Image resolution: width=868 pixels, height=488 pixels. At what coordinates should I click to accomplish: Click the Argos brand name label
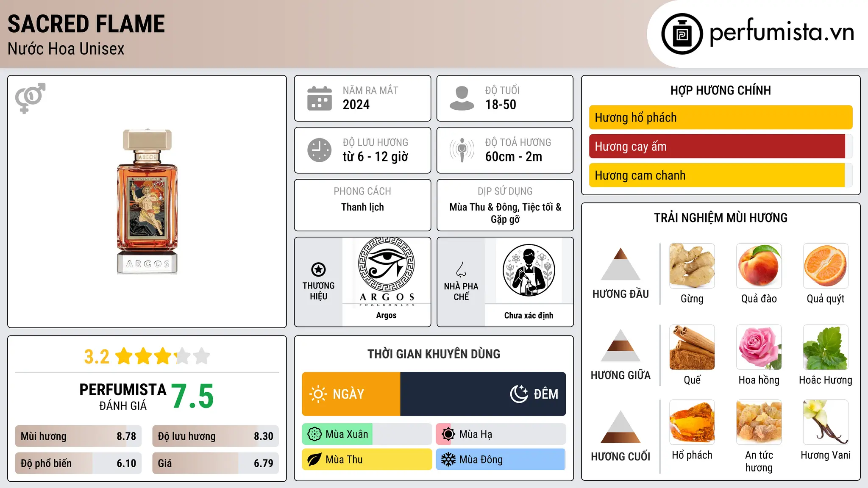coord(387,315)
